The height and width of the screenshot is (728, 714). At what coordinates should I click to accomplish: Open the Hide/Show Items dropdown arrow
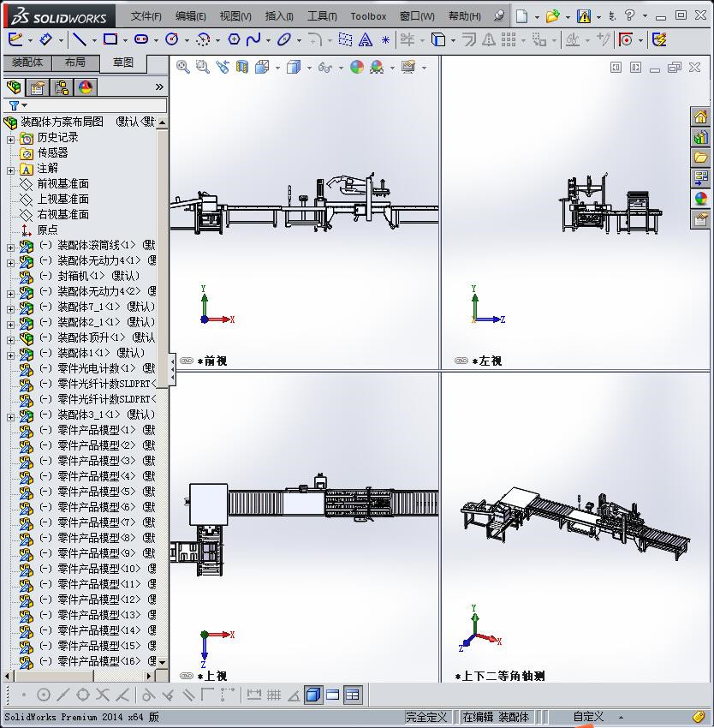point(341,68)
